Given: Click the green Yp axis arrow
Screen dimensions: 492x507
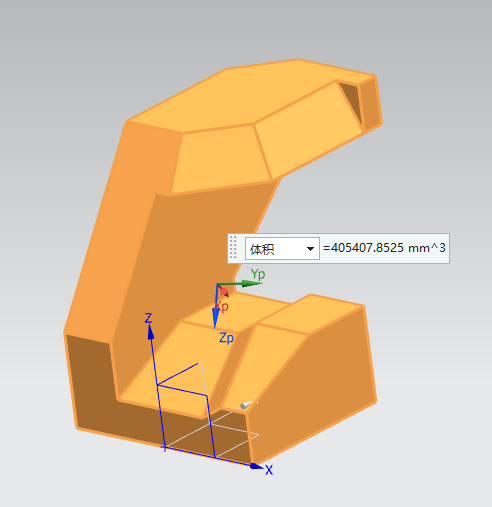Looking at the screenshot, I should 251,283.
